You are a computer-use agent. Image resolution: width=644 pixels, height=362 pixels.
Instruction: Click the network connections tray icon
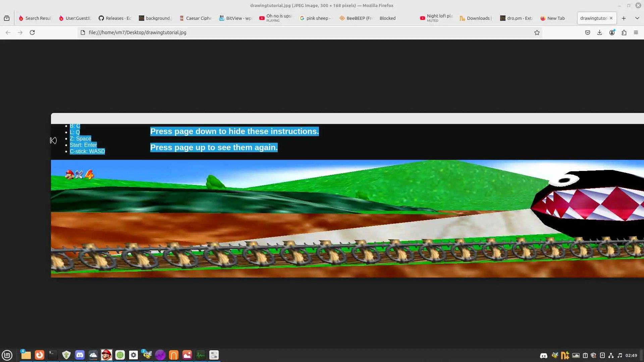click(611, 355)
